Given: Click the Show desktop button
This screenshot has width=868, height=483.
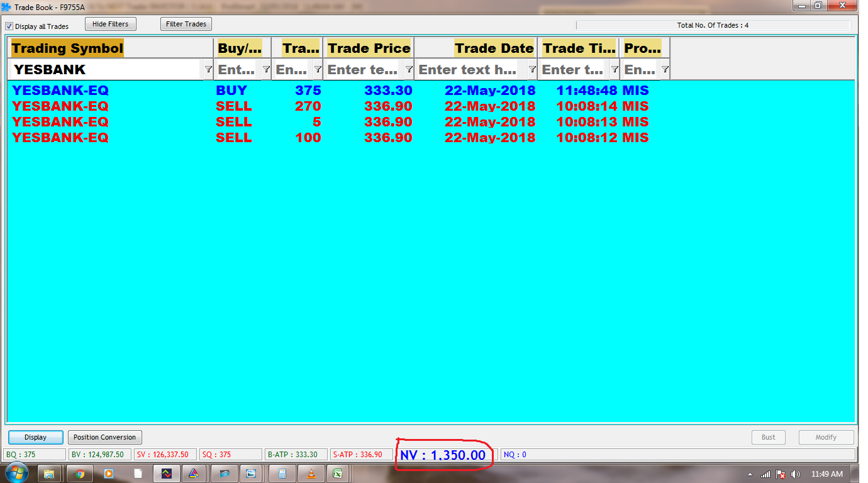Looking at the screenshot, I should pos(855,474).
